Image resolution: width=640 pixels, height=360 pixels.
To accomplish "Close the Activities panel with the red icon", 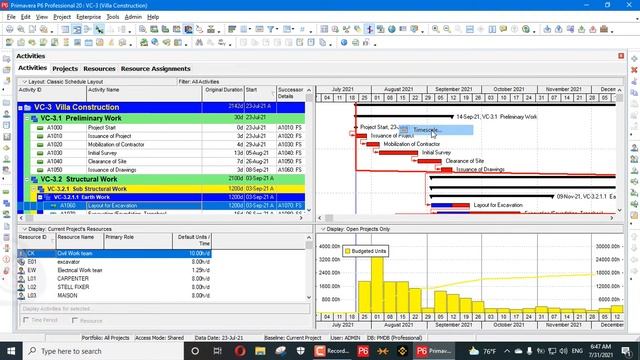I will (x=621, y=56).
